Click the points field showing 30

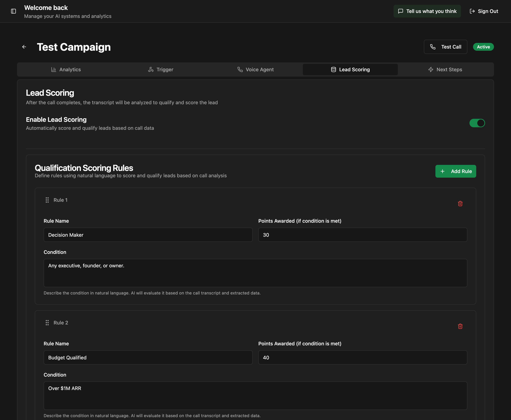[362, 235]
